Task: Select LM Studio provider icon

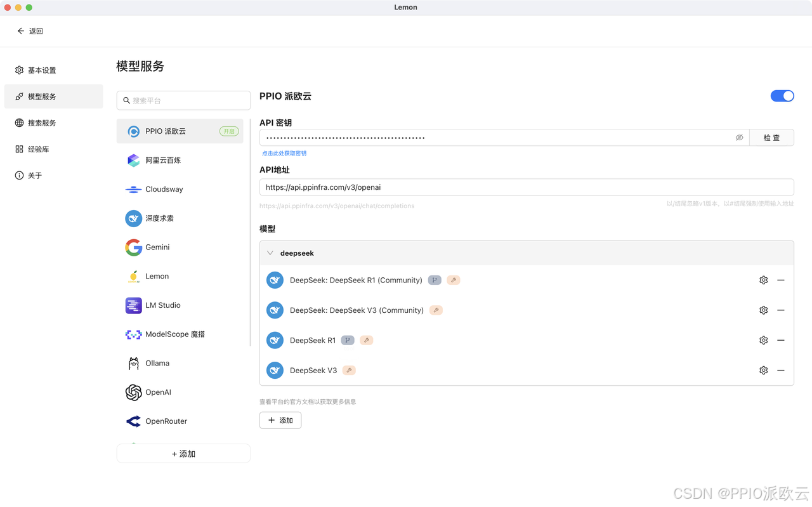Action: pos(133,305)
